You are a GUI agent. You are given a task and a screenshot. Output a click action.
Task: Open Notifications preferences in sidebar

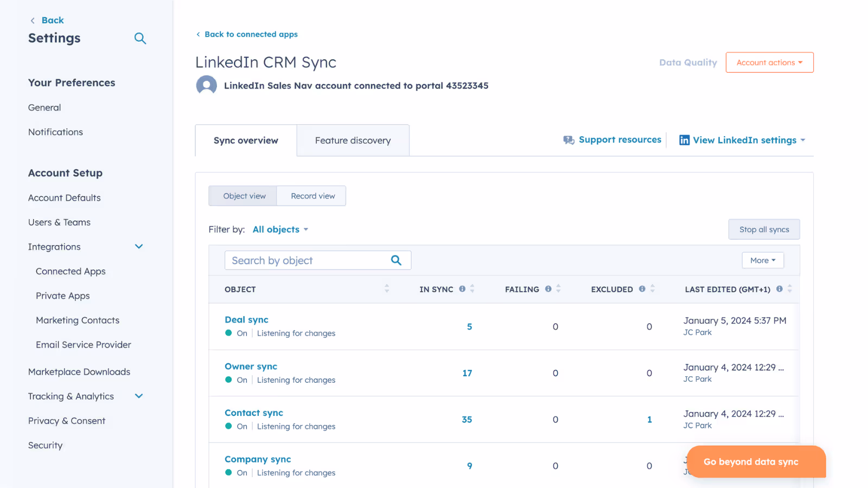[55, 132]
